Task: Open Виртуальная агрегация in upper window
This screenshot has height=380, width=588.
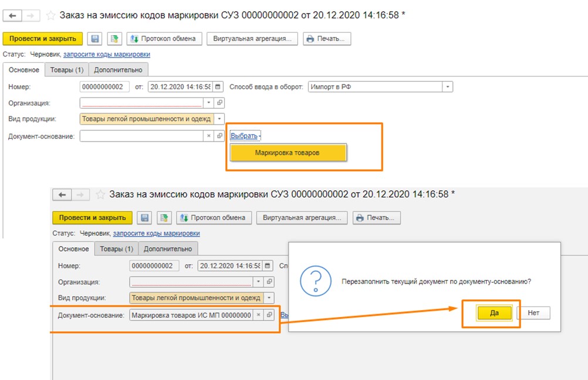Action: tap(252, 39)
